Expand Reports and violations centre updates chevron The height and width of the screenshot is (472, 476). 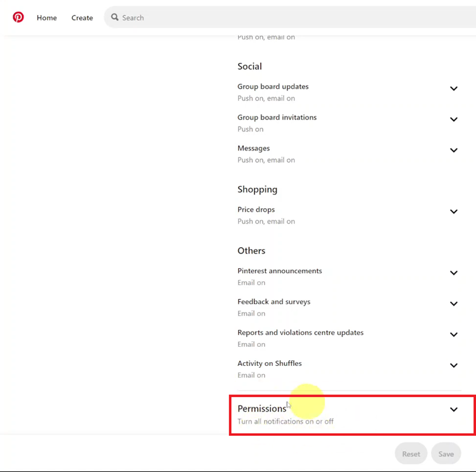point(454,335)
